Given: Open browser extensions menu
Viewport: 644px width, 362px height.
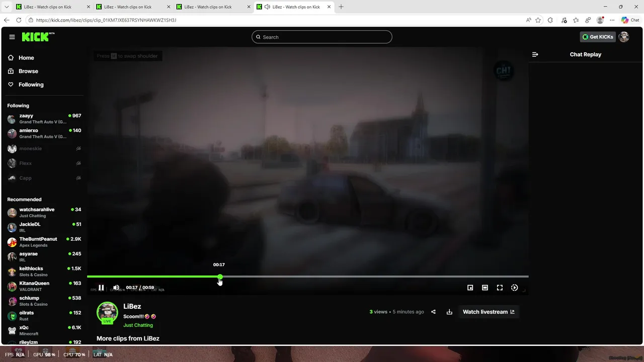Looking at the screenshot, I should [550, 20].
